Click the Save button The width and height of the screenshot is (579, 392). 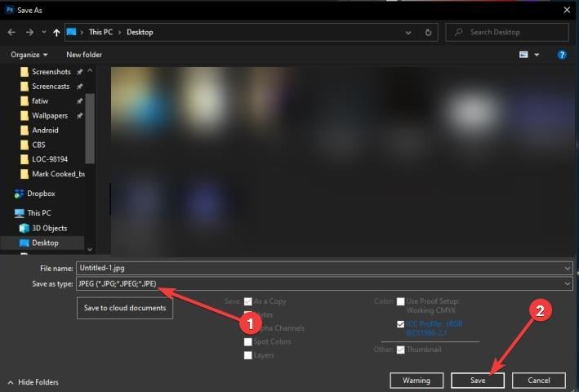click(x=478, y=381)
